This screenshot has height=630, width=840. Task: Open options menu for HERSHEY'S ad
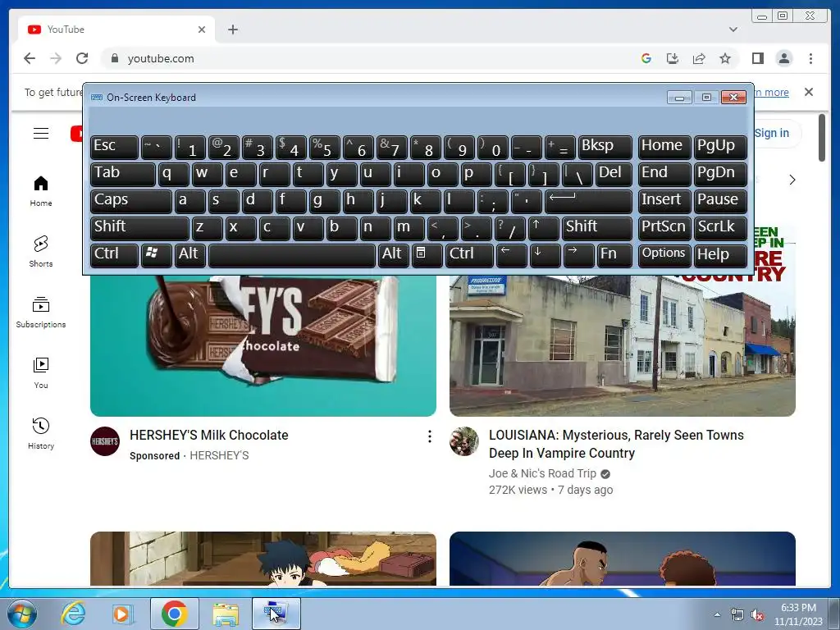429,436
